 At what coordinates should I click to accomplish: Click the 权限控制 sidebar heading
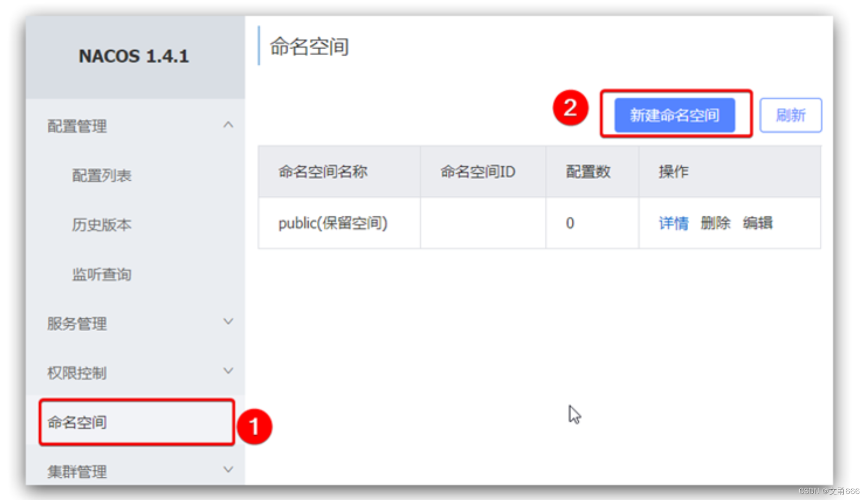77,373
